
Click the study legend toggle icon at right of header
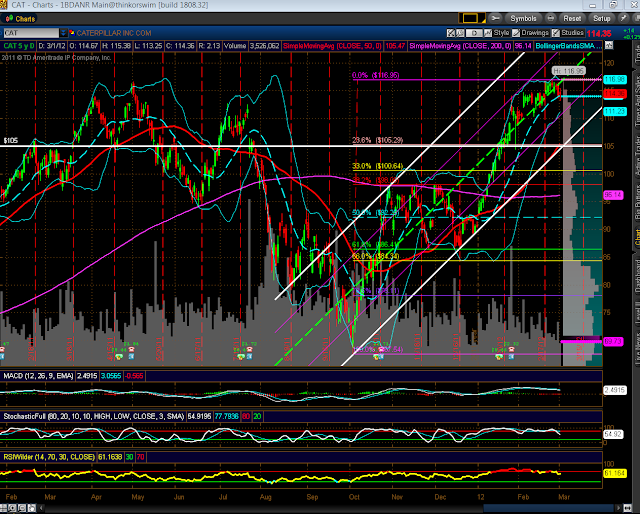coord(609,45)
